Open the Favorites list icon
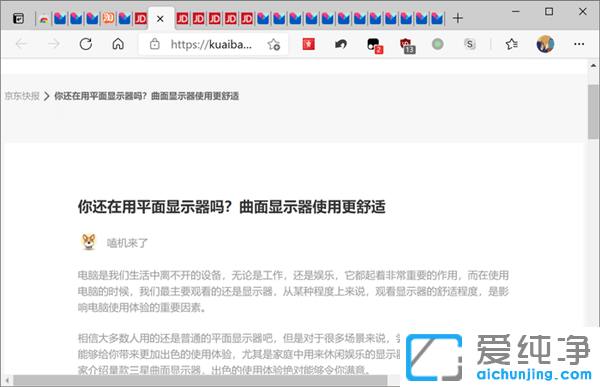The height and width of the screenshot is (387, 600). coord(512,44)
